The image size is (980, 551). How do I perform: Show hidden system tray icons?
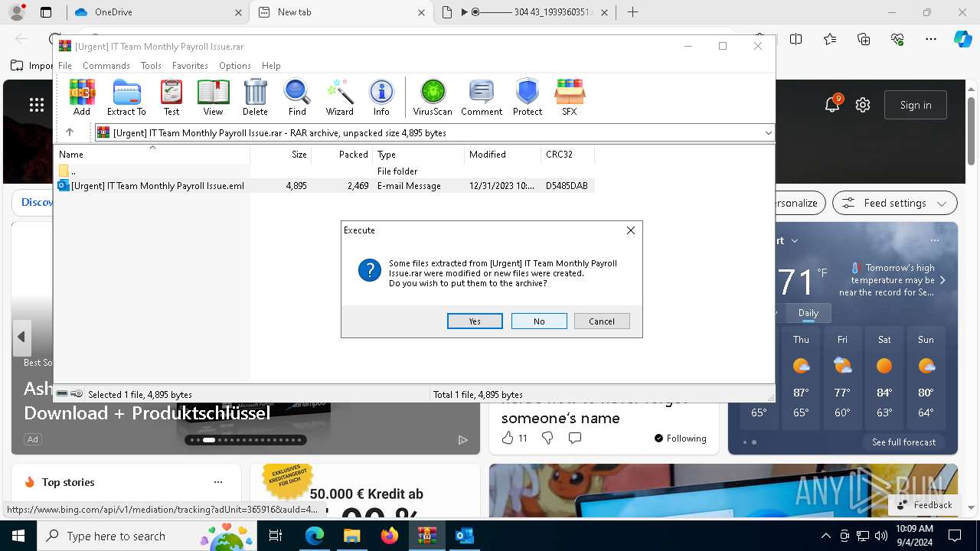(x=825, y=536)
